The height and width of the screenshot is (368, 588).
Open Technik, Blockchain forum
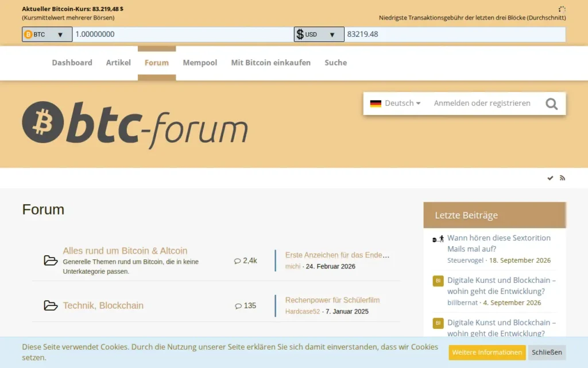pos(103,305)
